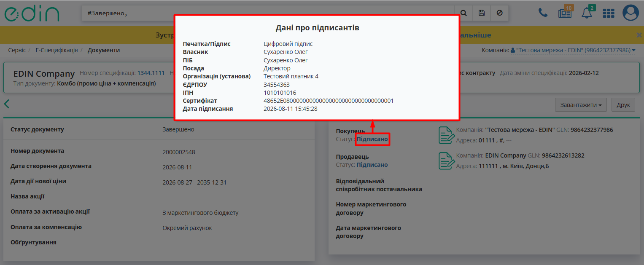Image resolution: width=644 pixels, height=265 pixels.
Task: Click З маркетингового бюджету value
Action: pos(200,213)
